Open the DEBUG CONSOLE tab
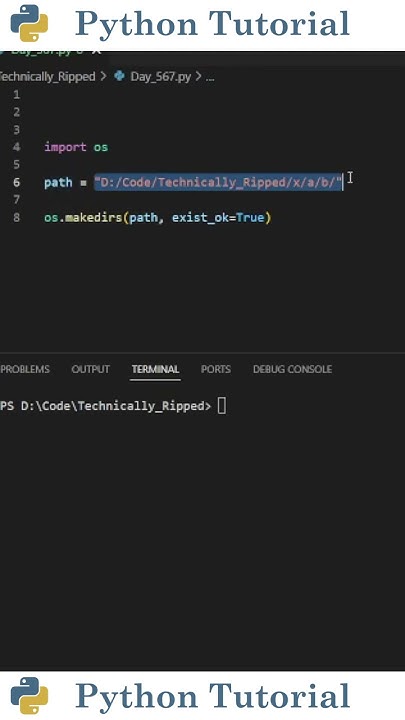 click(292, 369)
